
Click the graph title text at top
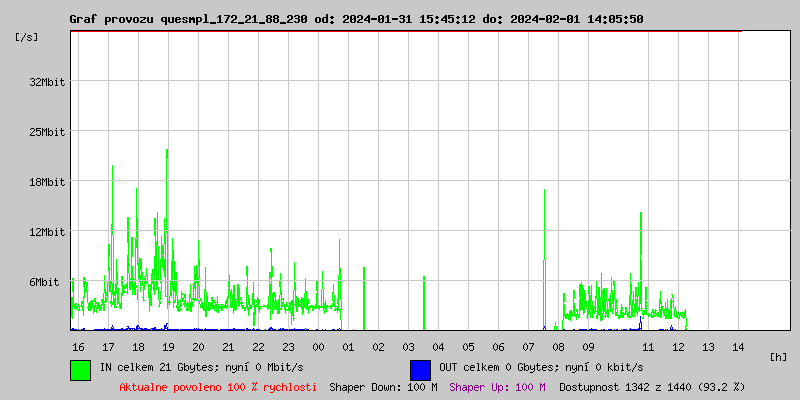point(356,19)
